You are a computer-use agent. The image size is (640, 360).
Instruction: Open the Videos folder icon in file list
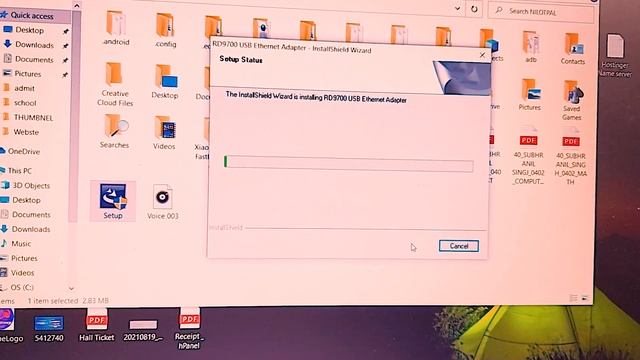tap(164, 133)
